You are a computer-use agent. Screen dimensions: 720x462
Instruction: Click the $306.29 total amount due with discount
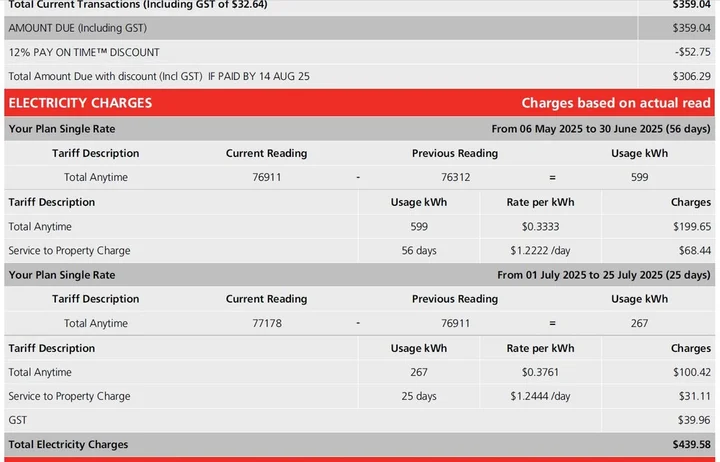point(691,76)
